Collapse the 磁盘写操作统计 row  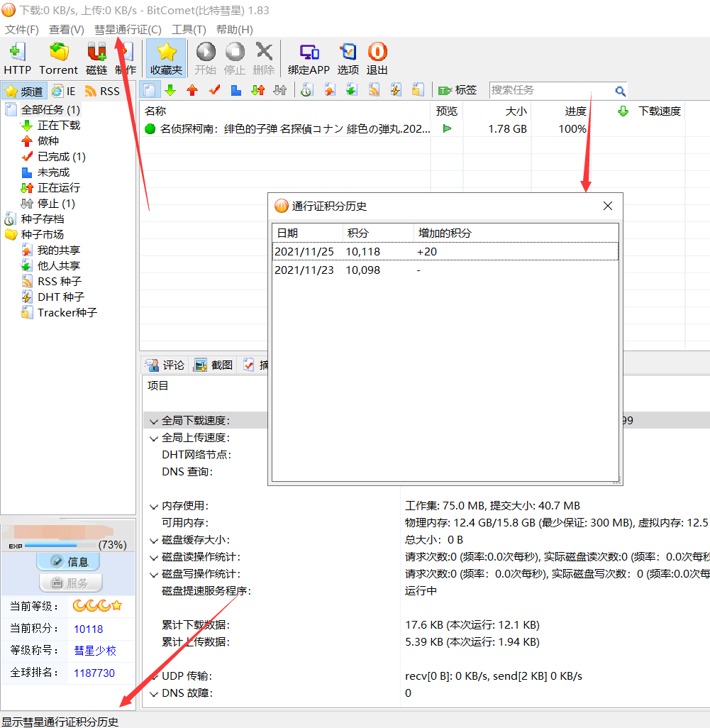pos(154,575)
